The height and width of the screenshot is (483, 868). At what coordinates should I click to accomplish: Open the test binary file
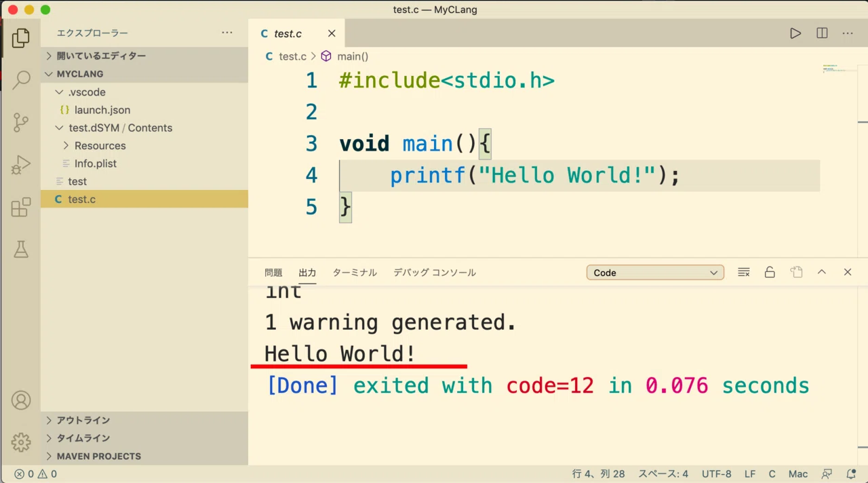pos(144,182)
